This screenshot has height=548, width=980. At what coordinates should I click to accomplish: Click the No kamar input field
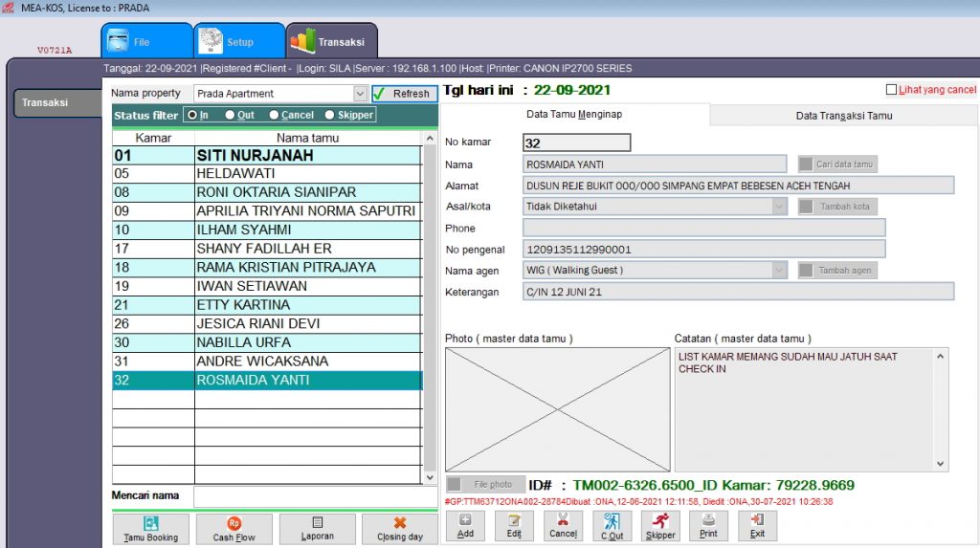click(x=576, y=143)
